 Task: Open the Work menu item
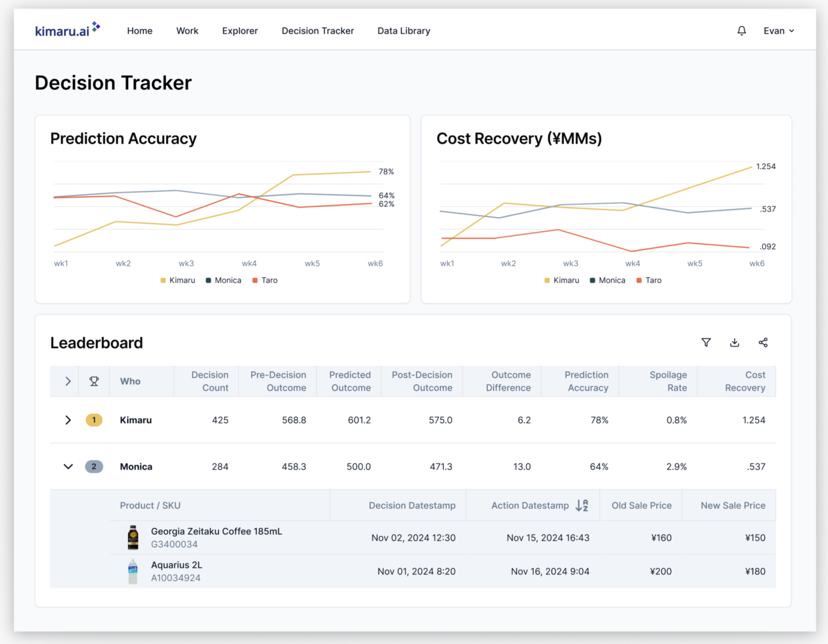[x=187, y=31]
